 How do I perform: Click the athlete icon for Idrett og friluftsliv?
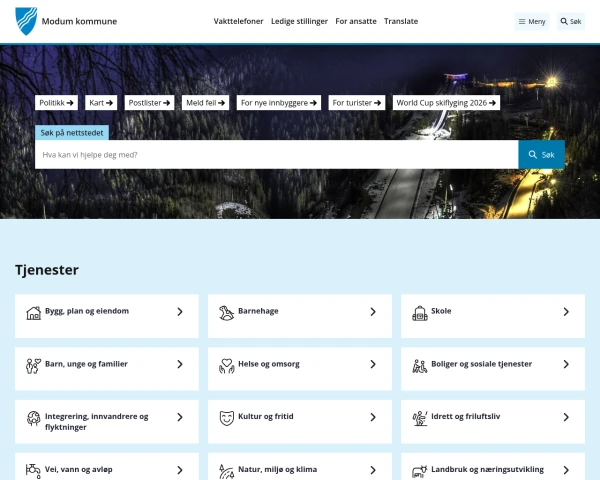(x=420, y=418)
